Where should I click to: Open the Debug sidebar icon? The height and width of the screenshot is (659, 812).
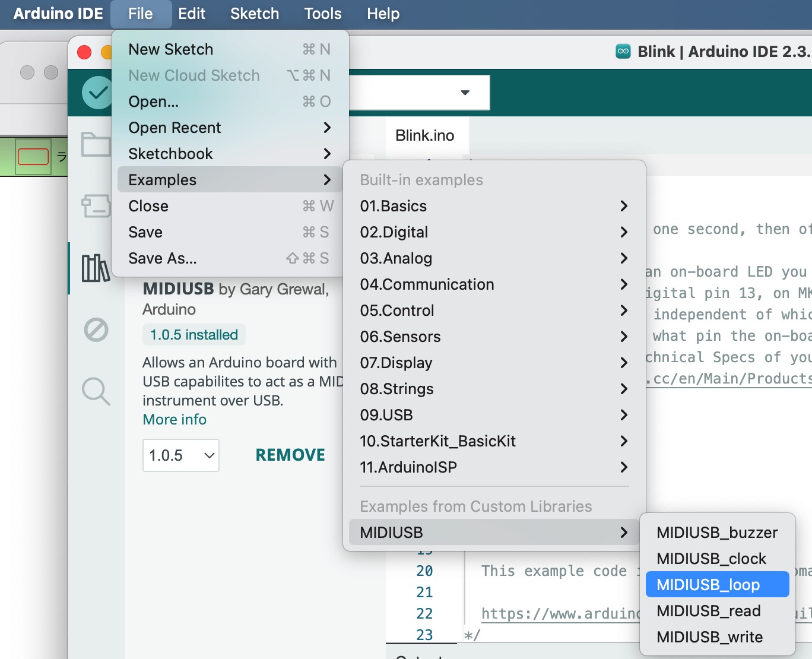click(96, 329)
